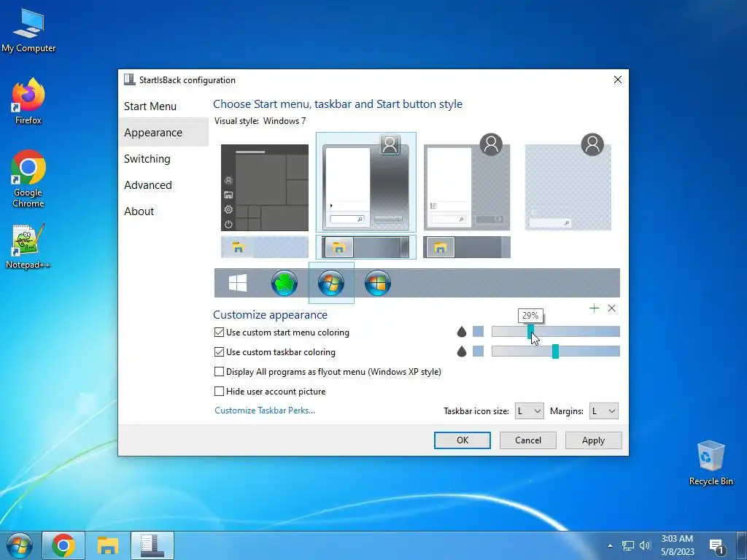Remove Start button image with the X icon
Screen dimensions: 747x560
tap(612, 308)
